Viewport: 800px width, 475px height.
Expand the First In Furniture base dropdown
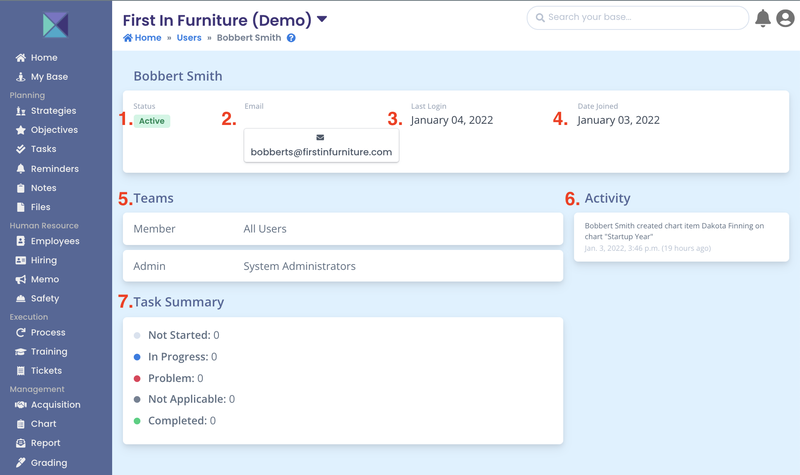pos(322,19)
